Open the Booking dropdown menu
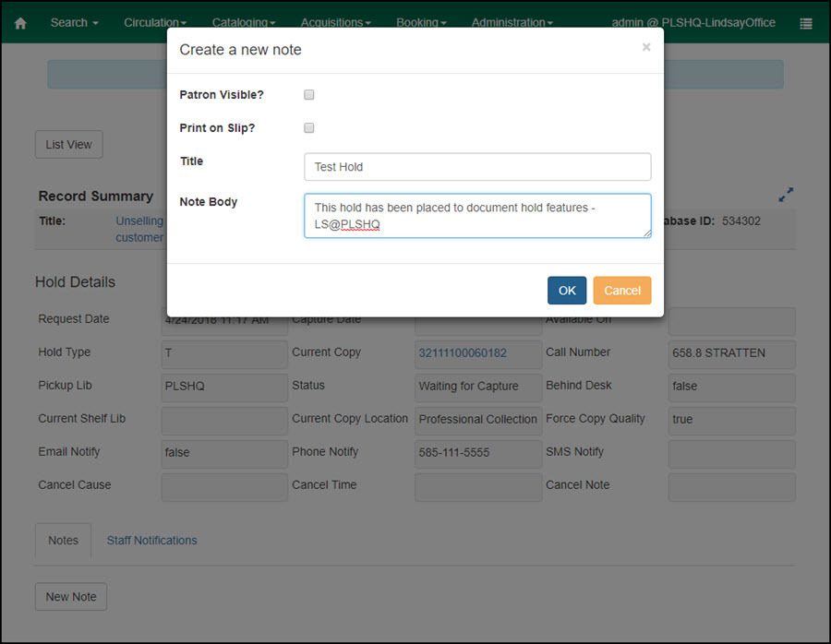The image size is (831, 644). tap(421, 23)
